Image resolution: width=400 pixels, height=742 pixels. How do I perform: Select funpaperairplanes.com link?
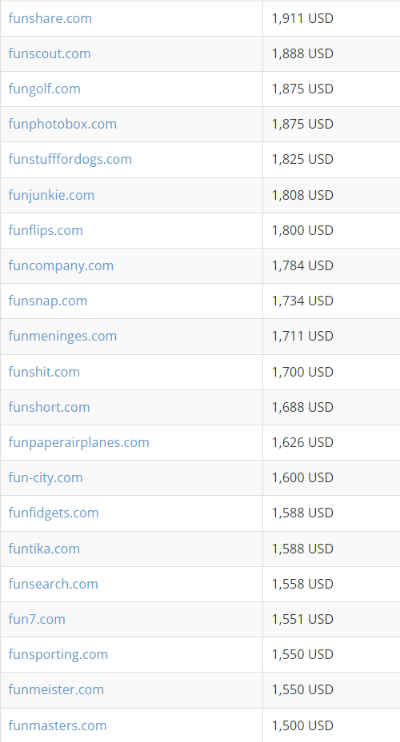79,442
